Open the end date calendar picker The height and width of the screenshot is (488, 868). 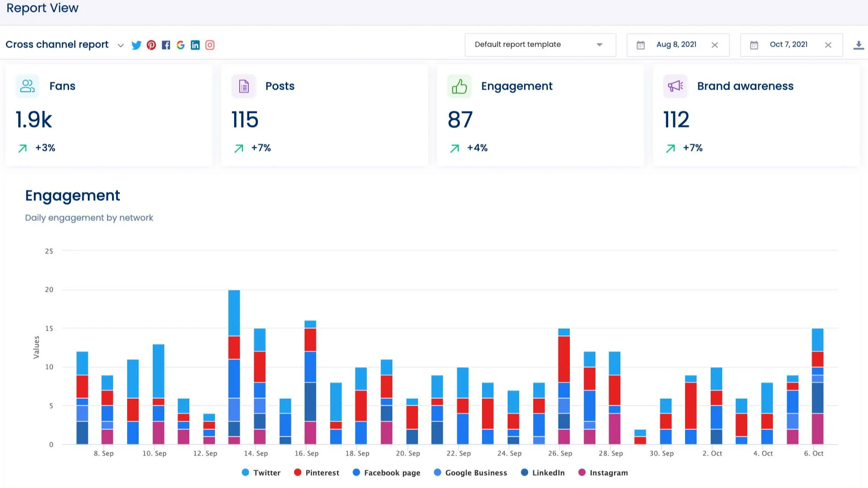[755, 44]
